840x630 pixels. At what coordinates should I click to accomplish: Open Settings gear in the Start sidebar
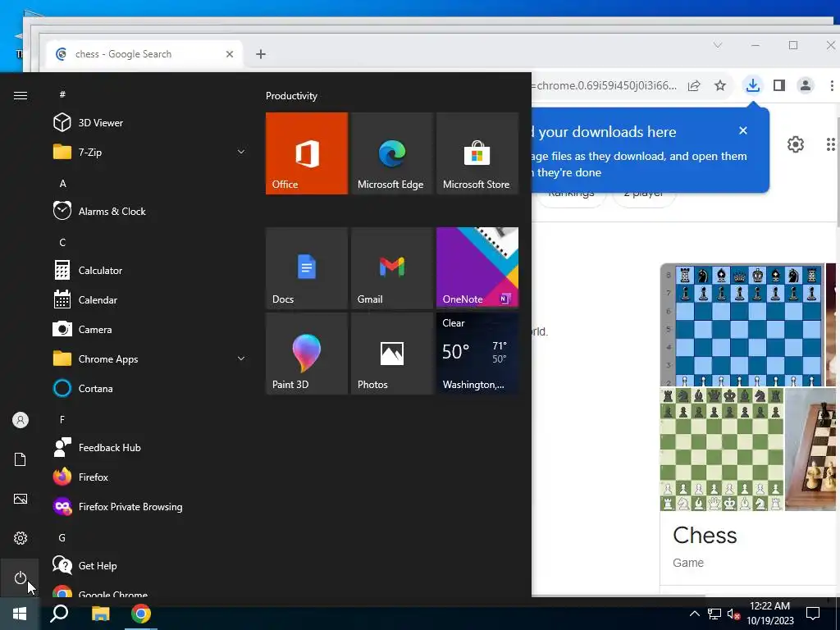click(21, 538)
